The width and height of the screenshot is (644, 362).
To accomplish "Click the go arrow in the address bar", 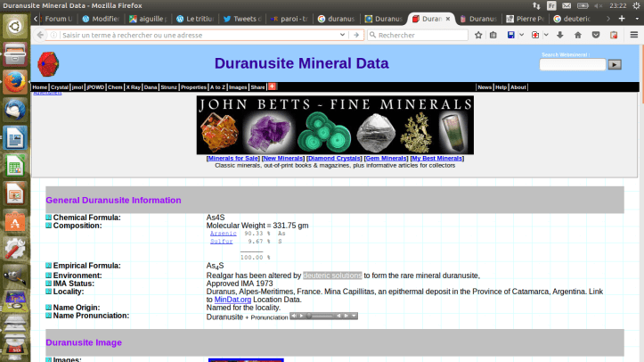I will coord(356,36).
